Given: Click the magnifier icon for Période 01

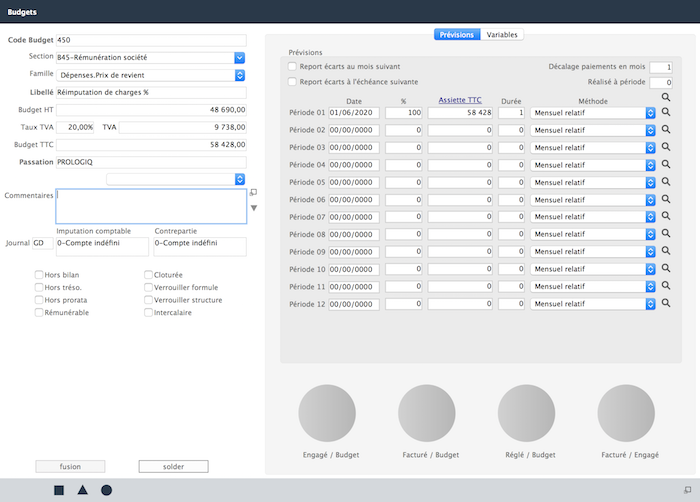Looking at the screenshot, I should [x=666, y=112].
